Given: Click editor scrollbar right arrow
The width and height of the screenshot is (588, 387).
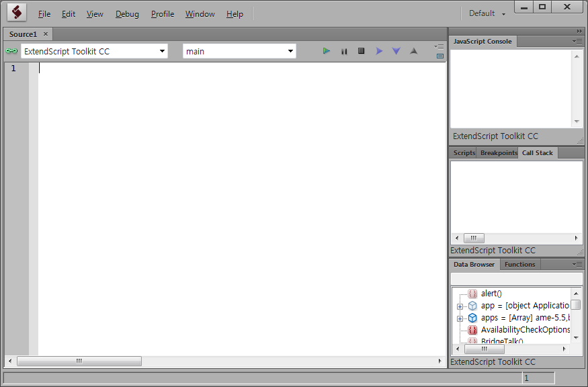Looking at the screenshot, I should [x=440, y=361].
